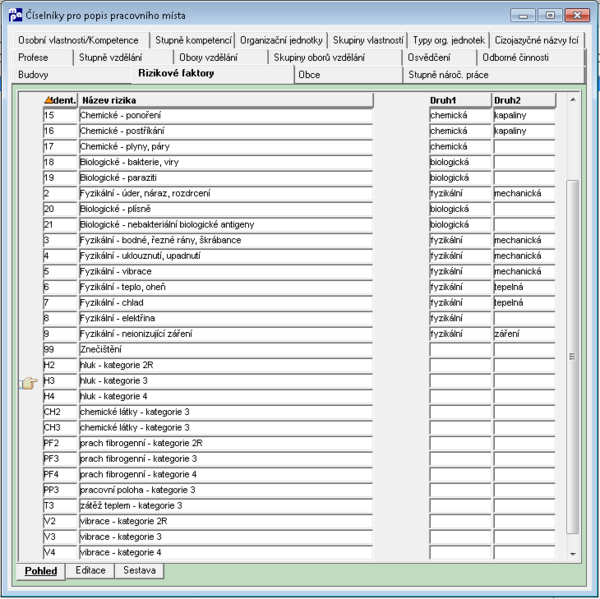The width and height of the screenshot is (600, 599).
Task: Open the Organizační jednotky tab
Action: pos(281,40)
